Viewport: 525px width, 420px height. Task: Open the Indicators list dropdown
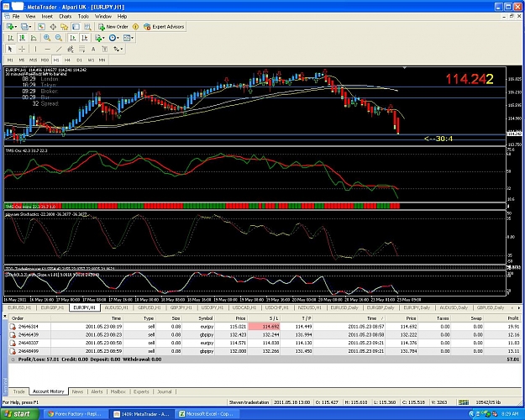click(x=99, y=38)
